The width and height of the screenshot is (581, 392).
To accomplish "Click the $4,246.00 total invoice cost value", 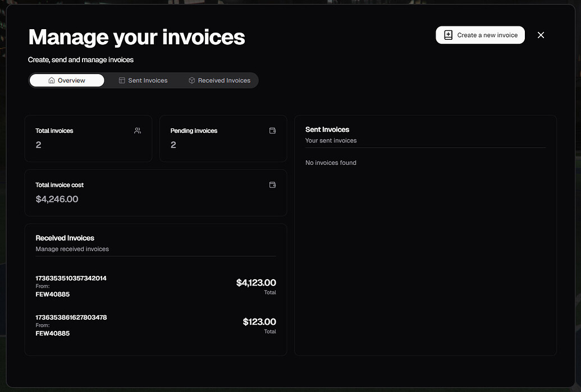I will tap(57, 199).
